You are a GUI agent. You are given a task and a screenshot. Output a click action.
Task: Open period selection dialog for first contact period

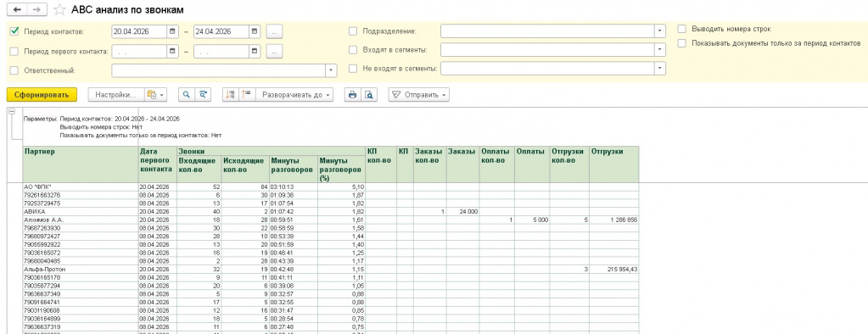pos(275,52)
